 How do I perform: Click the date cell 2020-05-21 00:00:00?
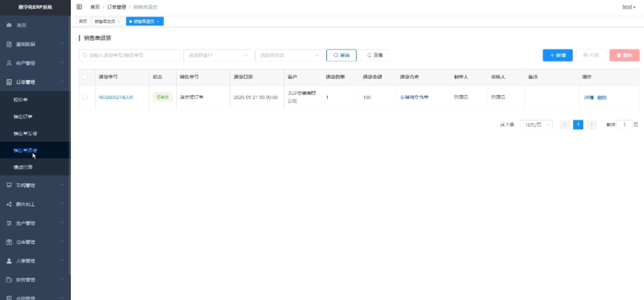click(x=255, y=97)
